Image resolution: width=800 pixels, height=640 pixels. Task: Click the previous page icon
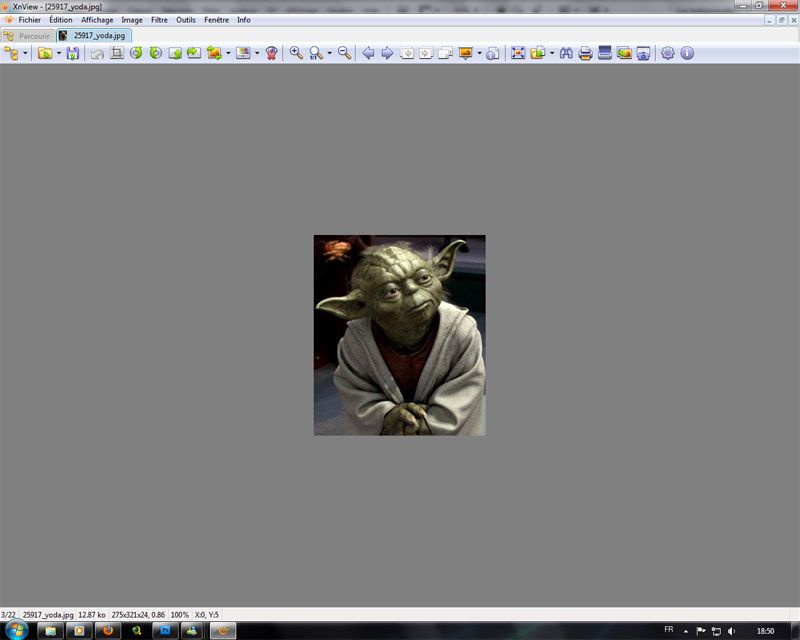[x=407, y=53]
